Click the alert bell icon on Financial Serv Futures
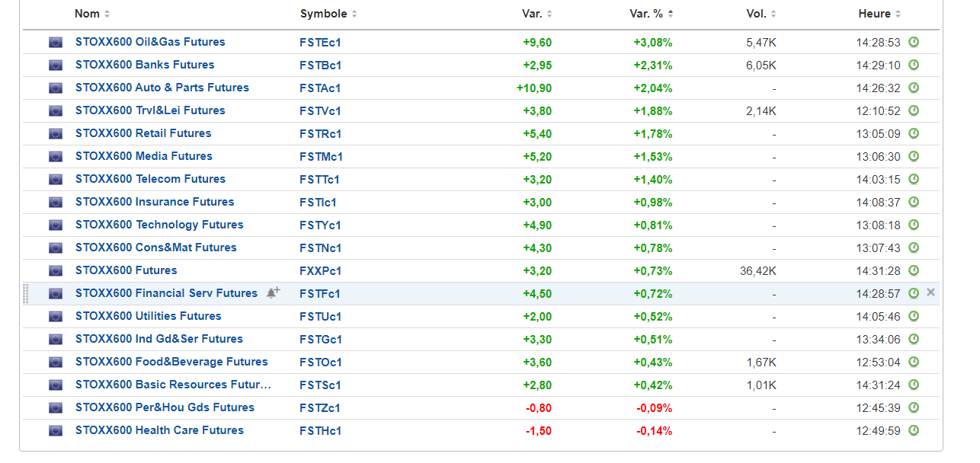This screenshot has width=980, height=463. [x=273, y=293]
